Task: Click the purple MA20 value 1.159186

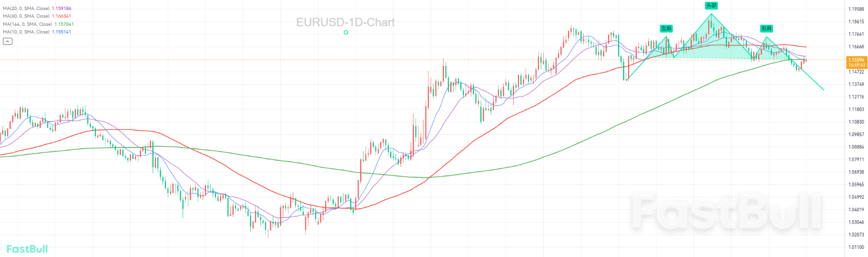Action: tap(62, 9)
